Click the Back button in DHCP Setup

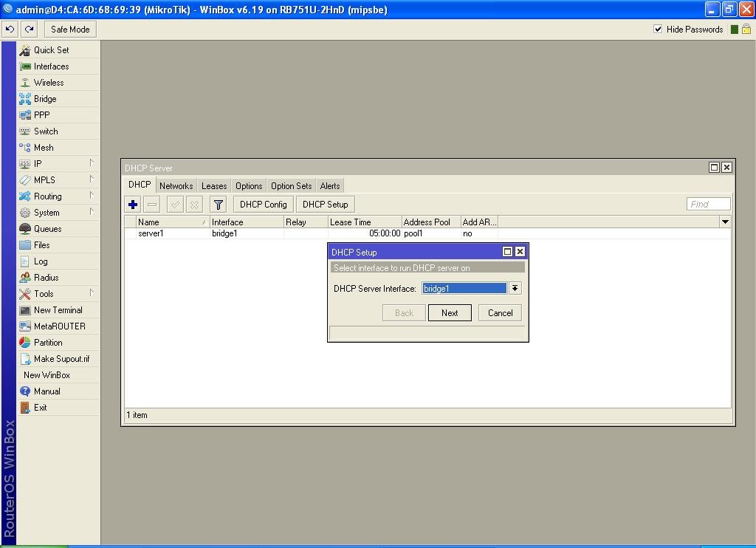404,313
